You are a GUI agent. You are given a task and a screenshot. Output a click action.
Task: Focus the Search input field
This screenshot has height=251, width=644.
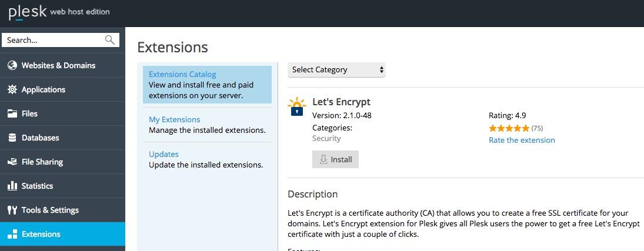tap(61, 40)
